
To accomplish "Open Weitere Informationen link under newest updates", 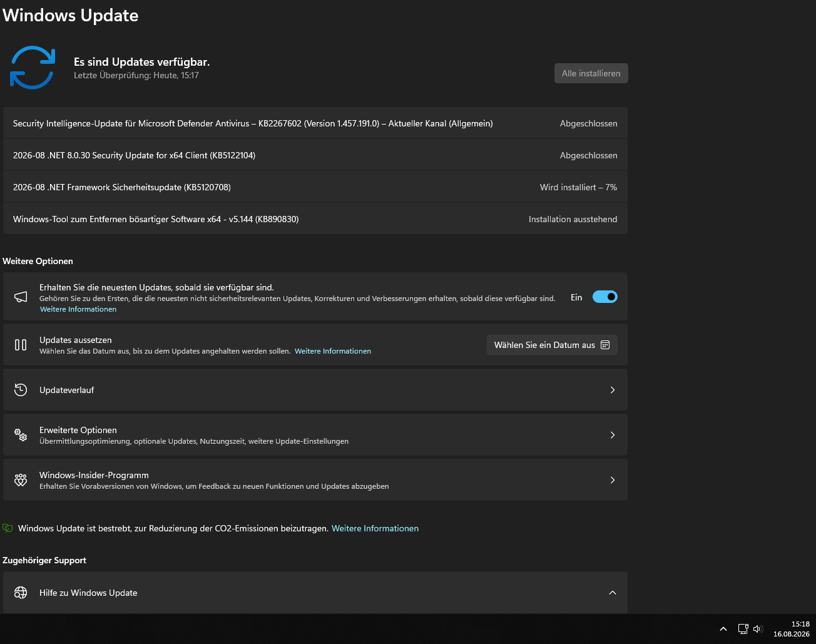I will (78, 309).
